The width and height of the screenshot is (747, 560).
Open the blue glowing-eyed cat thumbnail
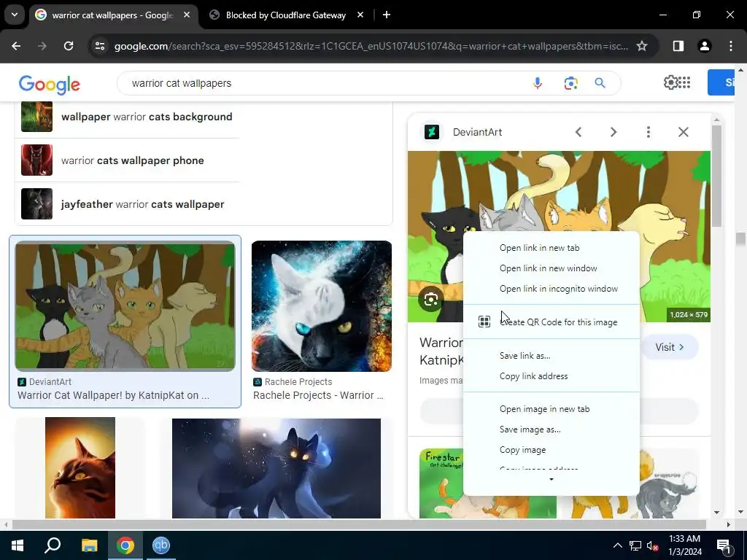click(276, 468)
